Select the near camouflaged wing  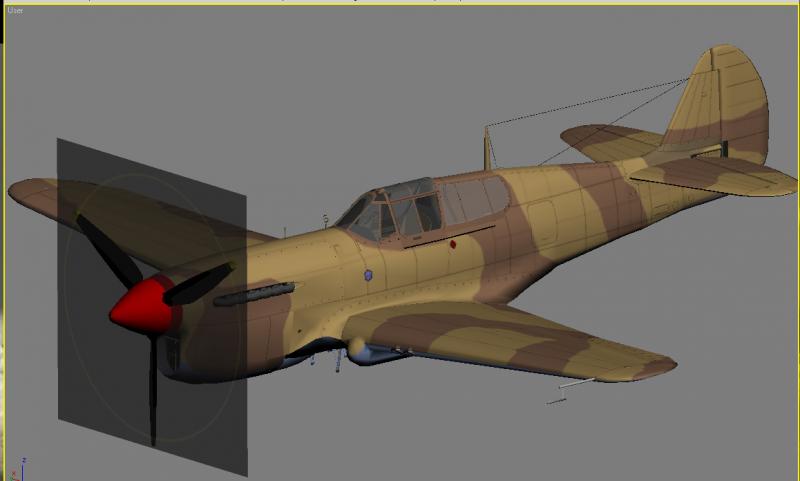(x=510, y=339)
